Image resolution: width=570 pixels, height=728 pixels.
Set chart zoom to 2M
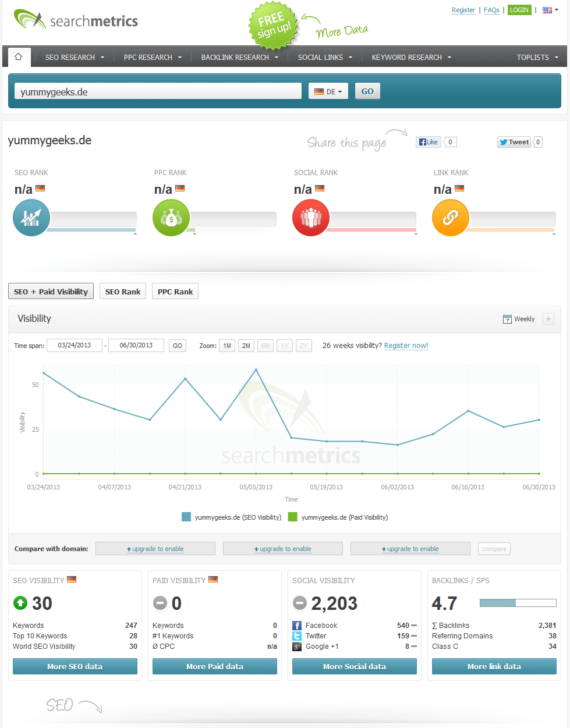pyautogui.click(x=246, y=346)
